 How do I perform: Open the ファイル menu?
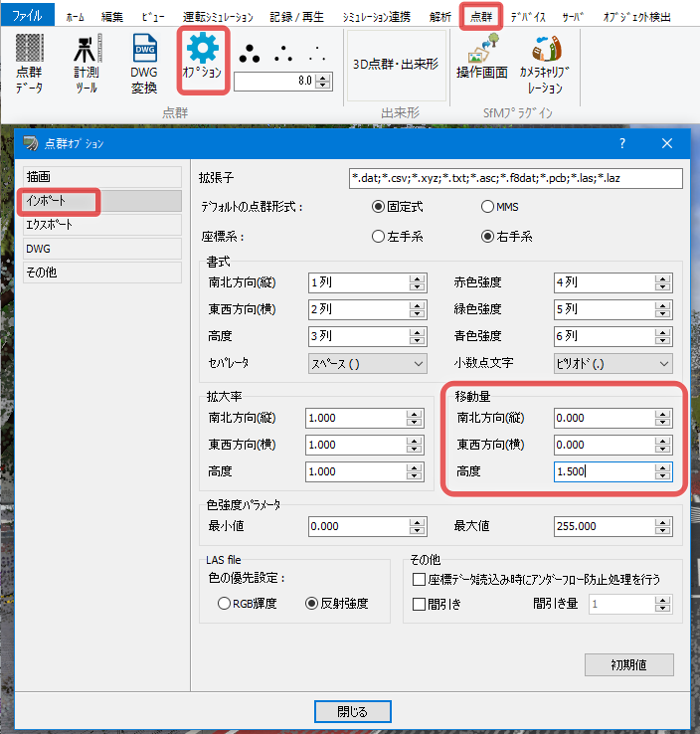coord(28,15)
